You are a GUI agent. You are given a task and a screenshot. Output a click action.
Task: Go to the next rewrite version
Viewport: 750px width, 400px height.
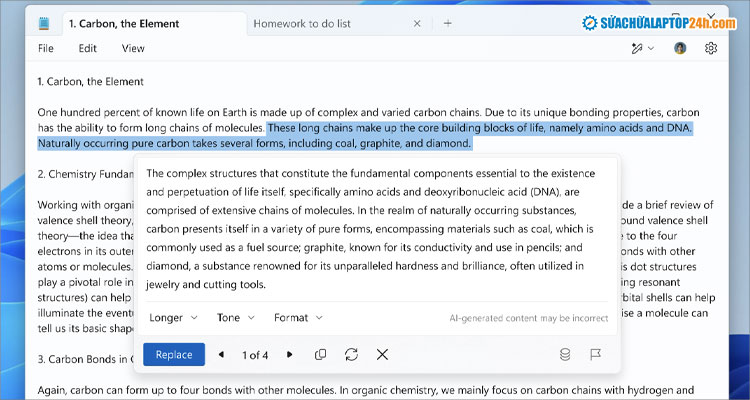click(x=290, y=354)
